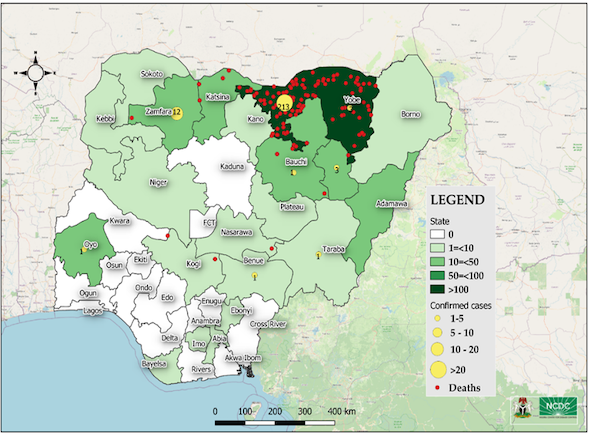Image resolution: width=590 pixels, height=436 pixels.
Task: Click the 1-5 confirmed cases legend circle
Action: [437, 319]
